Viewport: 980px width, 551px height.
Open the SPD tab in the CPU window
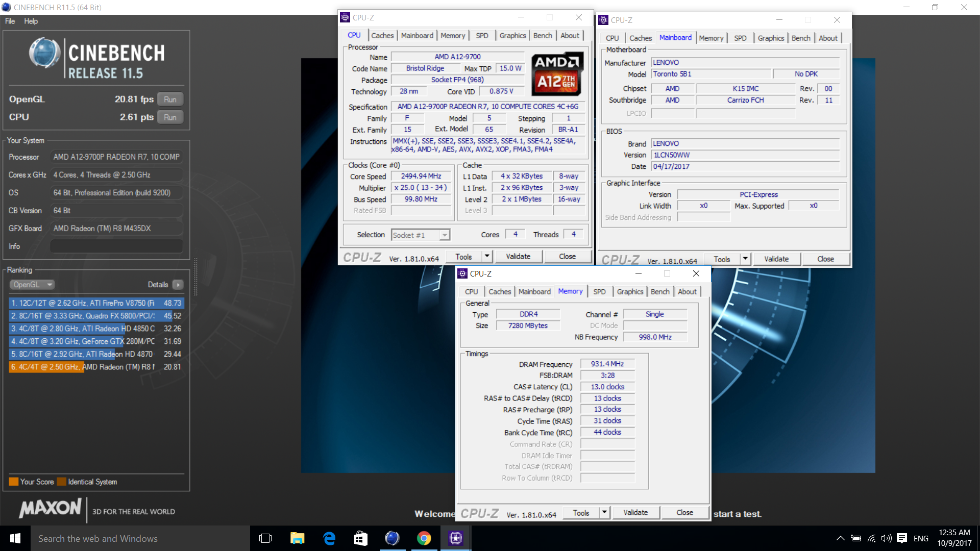click(482, 35)
